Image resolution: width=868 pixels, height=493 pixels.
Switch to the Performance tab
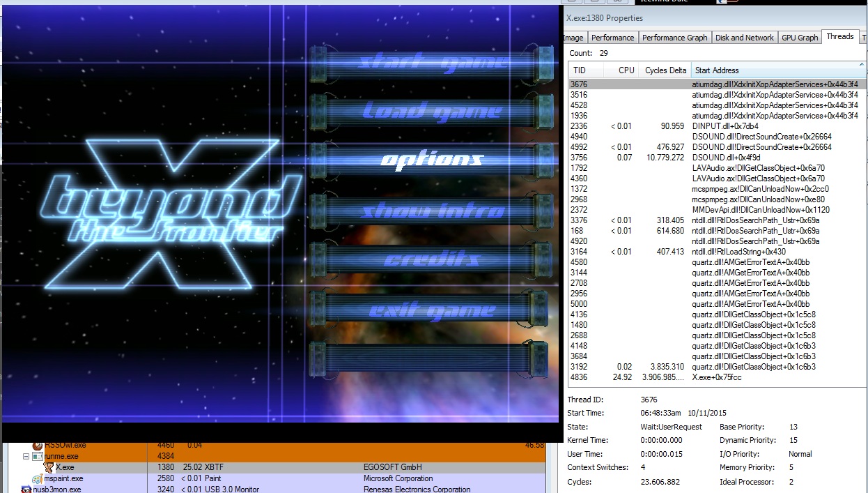tap(613, 38)
